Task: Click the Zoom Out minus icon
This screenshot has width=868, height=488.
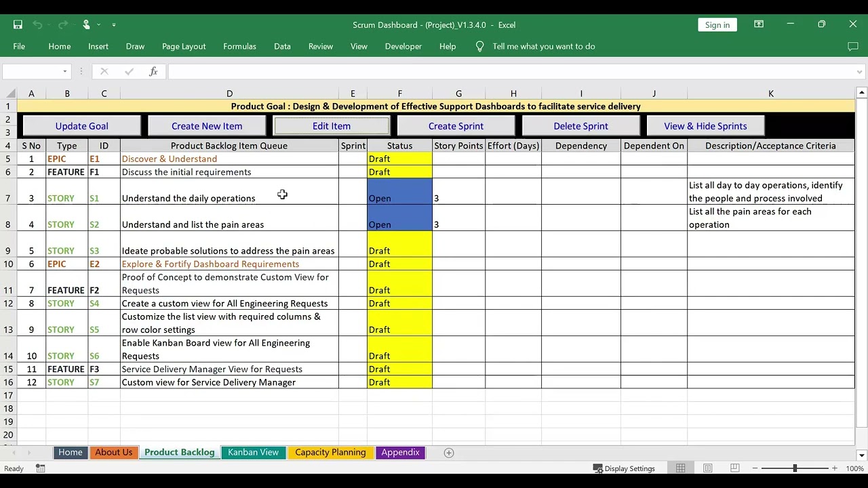Action: pos(755,468)
